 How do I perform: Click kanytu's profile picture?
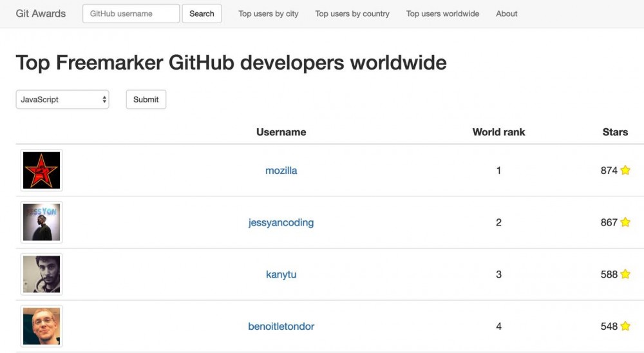point(41,274)
